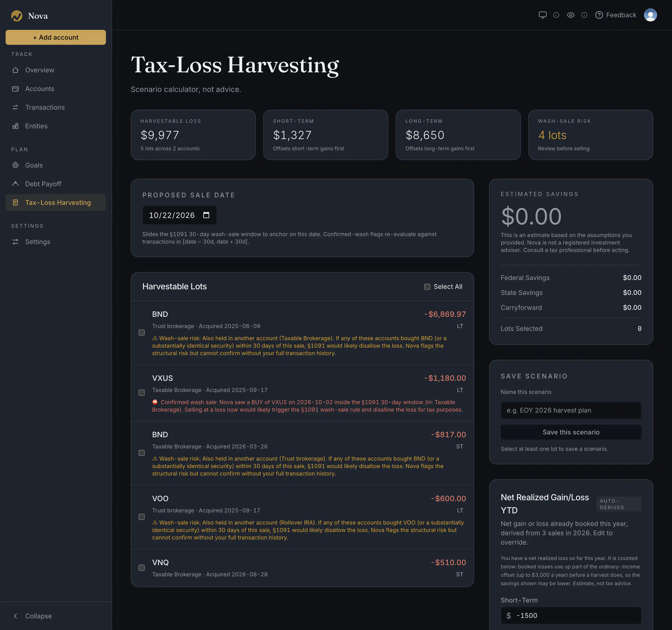Click the warning triangle on VOO lot
This screenshot has width=672, height=630.
[x=155, y=522]
